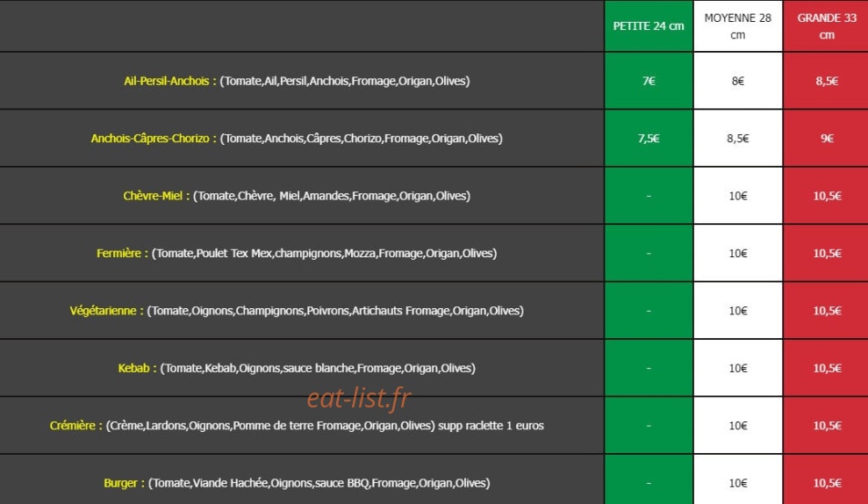Select the 8,5€ grande price for Ail-Persil-Anchois
Image resolution: width=868 pixels, height=504 pixels.
(x=827, y=81)
